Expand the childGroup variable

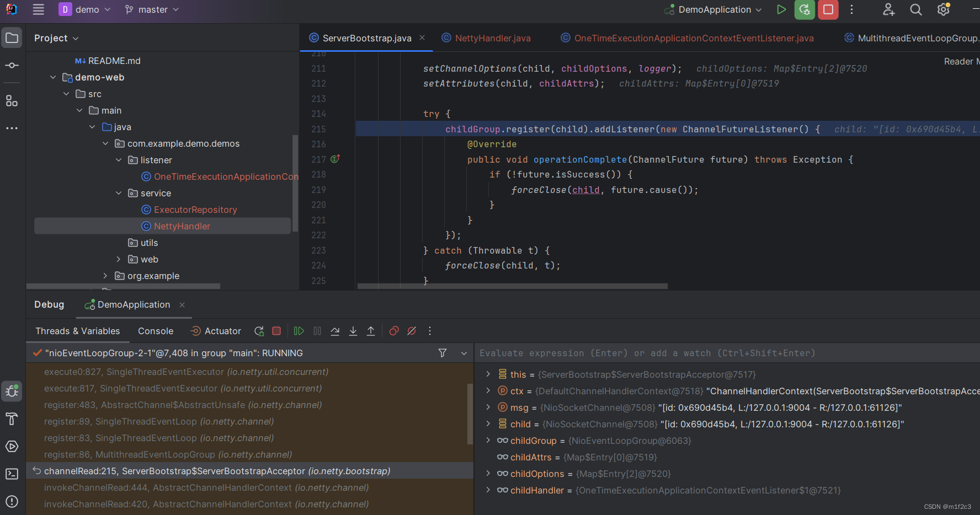[488, 441]
